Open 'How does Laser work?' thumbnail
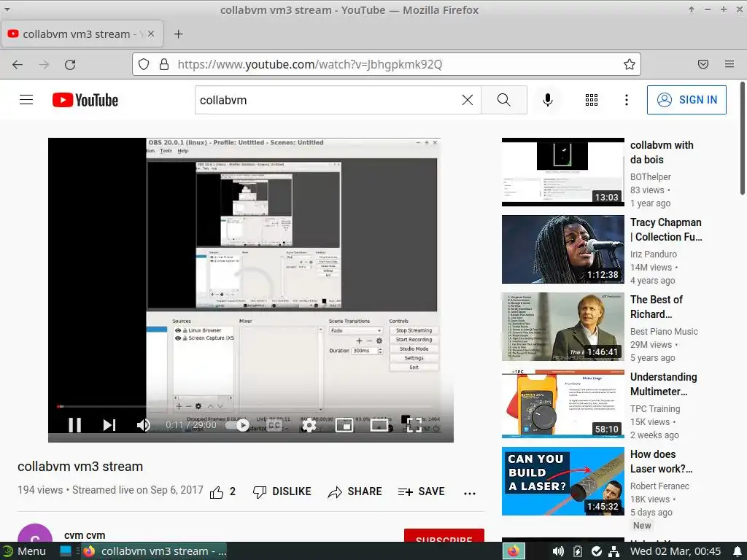This screenshot has width=747, height=560. point(562,481)
